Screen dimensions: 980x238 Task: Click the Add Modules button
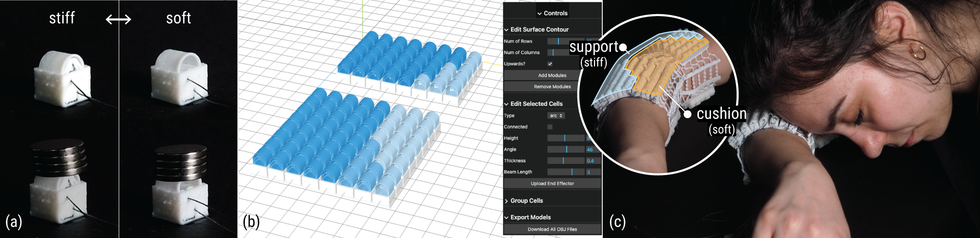click(552, 76)
